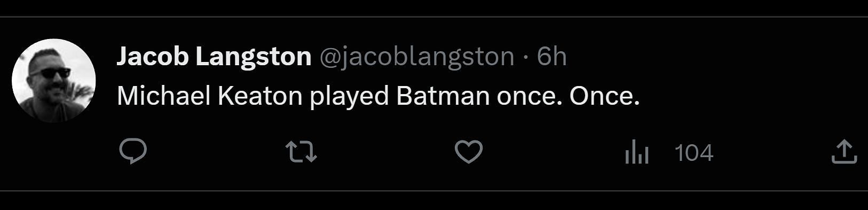
Task: Repost the tweet using the retweet arrows icon
Action: tap(301, 152)
